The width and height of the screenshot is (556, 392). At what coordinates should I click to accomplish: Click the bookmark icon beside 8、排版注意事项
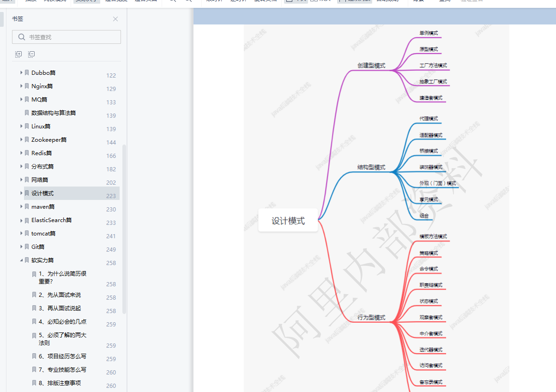34,383
